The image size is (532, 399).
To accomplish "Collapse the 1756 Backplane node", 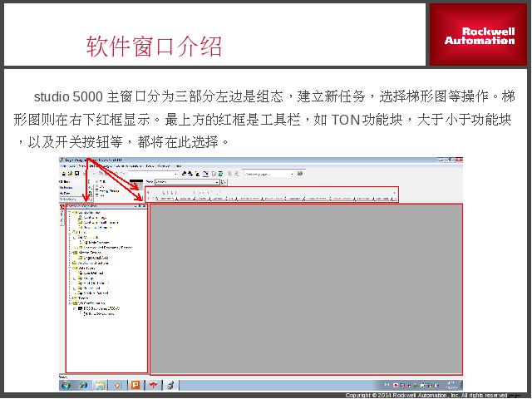I will pyautogui.click(x=75, y=308).
